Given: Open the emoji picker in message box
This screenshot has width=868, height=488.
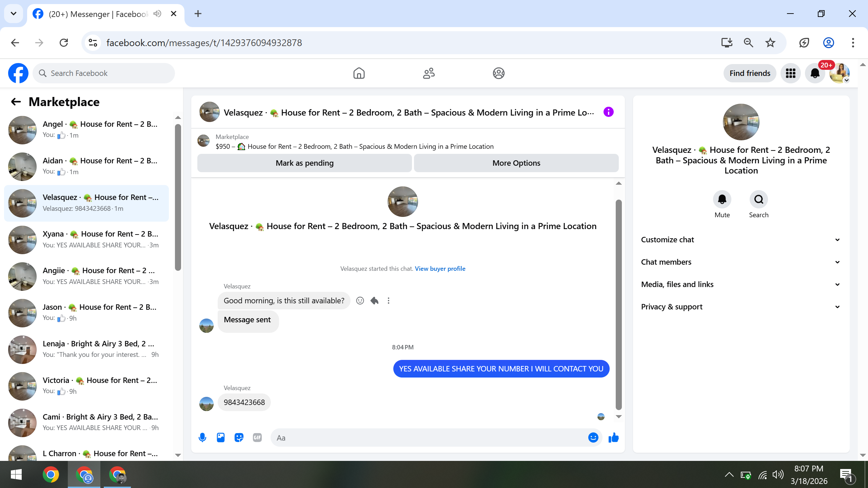Looking at the screenshot, I should pyautogui.click(x=593, y=438).
